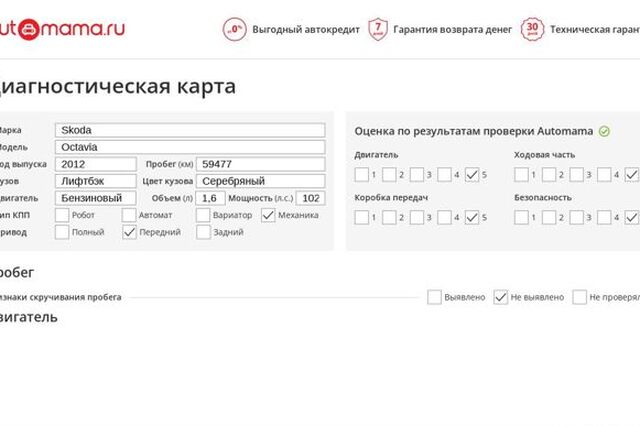Screen dimensions: 640x426
Task: Set Коробка передач rating to 2
Action: click(389, 217)
